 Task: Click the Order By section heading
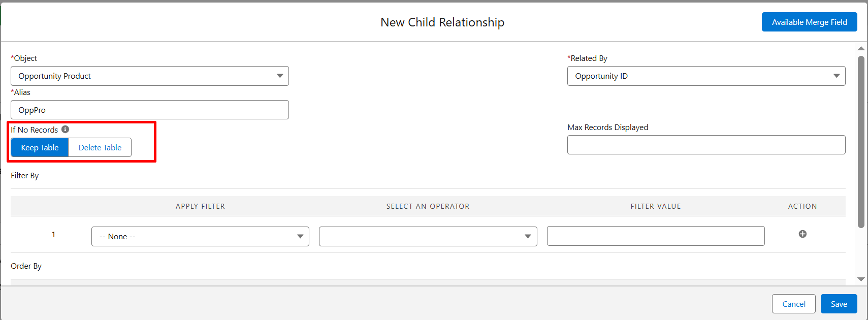coord(26,266)
